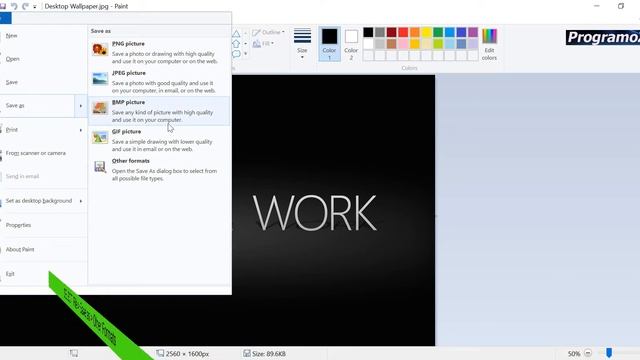
Task: Select the Color 2 box
Action: [351, 44]
